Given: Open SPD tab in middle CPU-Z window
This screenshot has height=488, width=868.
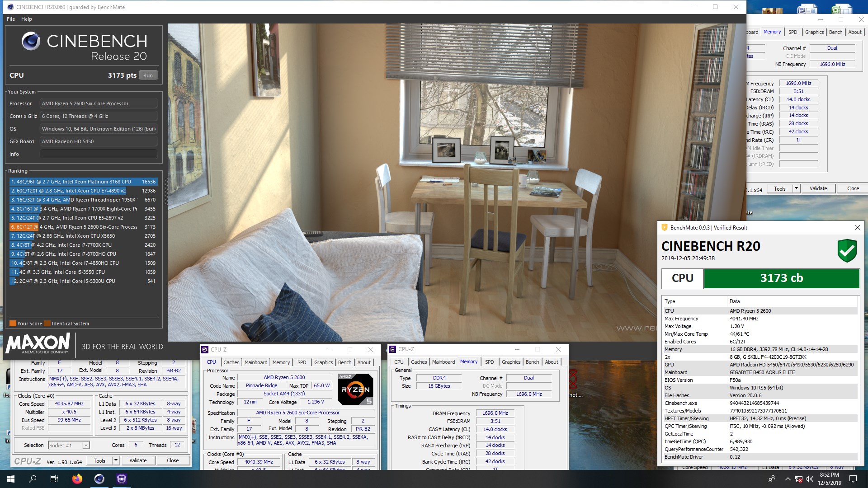Looking at the screenshot, I should (302, 362).
